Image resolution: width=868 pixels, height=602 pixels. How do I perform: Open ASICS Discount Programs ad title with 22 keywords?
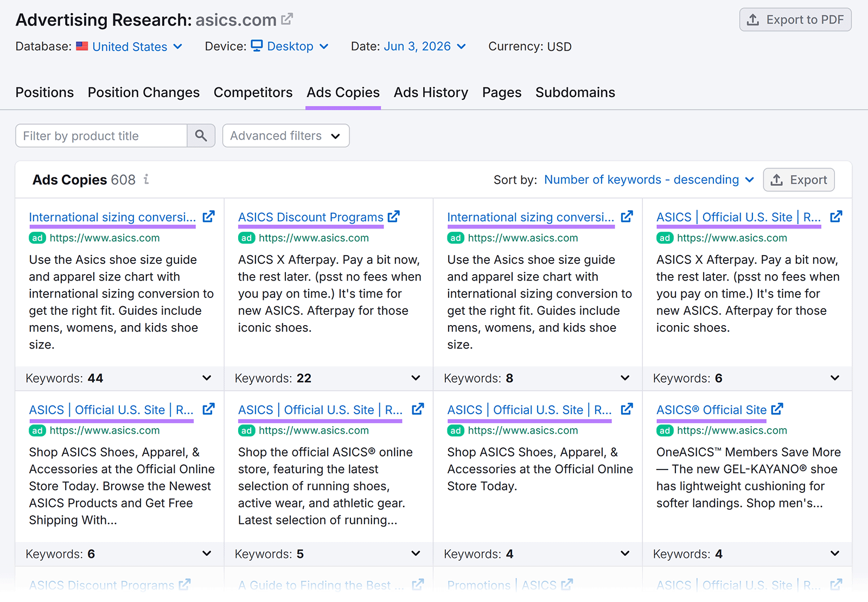(311, 217)
